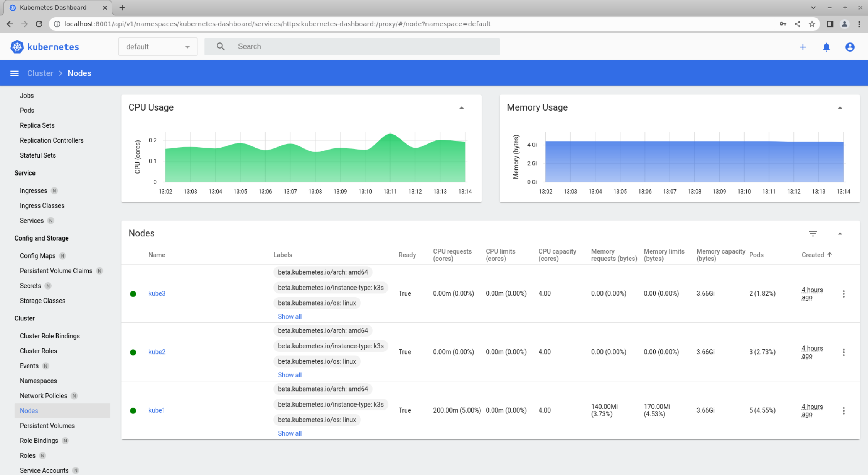Collapse the CPU Usage card
This screenshot has height=475, width=868.
pyautogui.click(x=461, y=108)
